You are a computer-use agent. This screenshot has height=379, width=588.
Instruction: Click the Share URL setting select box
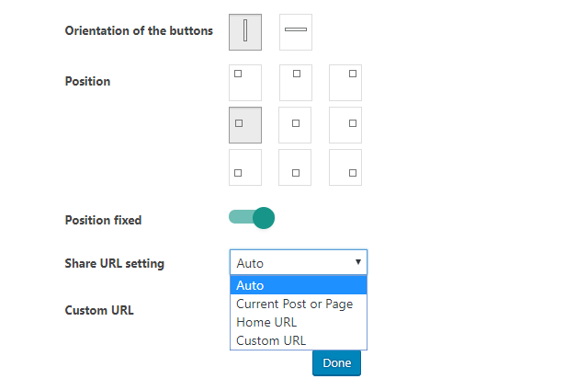coord(299,262)
